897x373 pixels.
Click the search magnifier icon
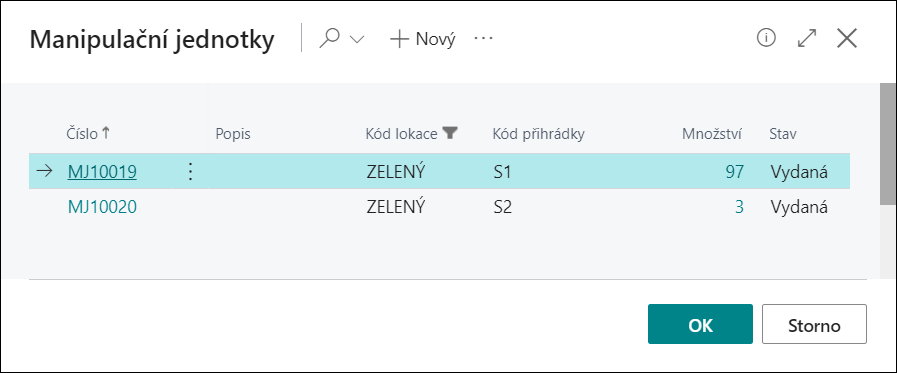coord(330,39)
